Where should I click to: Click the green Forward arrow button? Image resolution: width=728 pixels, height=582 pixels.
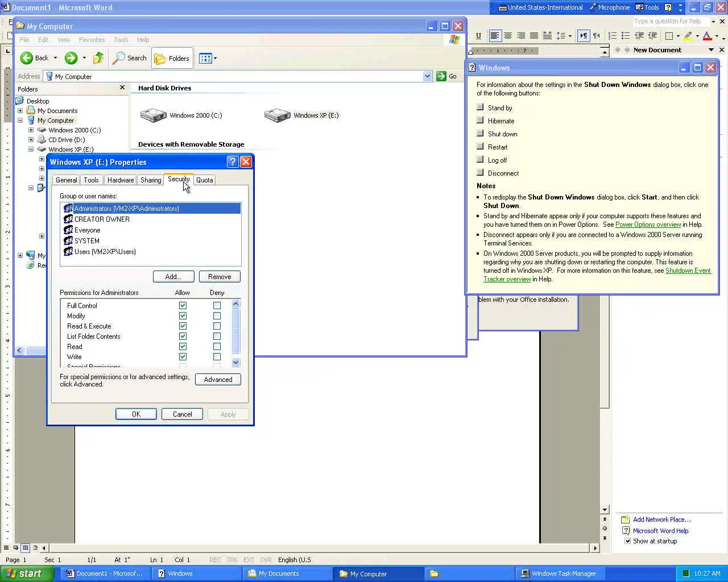[x=71, y=58]
